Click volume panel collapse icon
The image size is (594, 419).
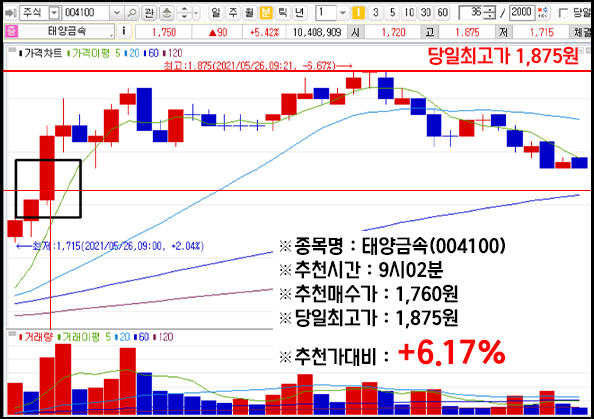click(x=12, y=334)
